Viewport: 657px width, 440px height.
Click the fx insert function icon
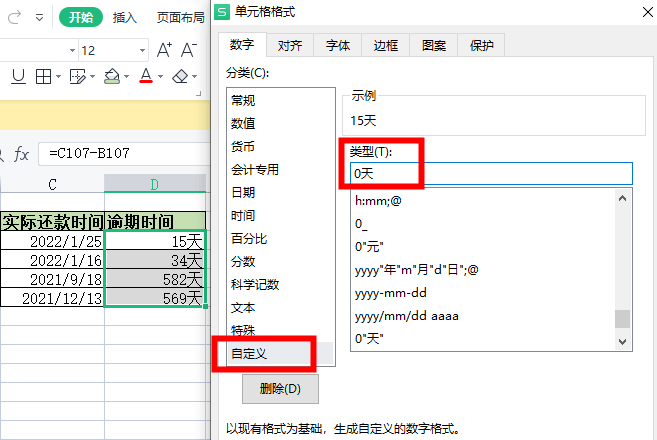pos(21,154)
